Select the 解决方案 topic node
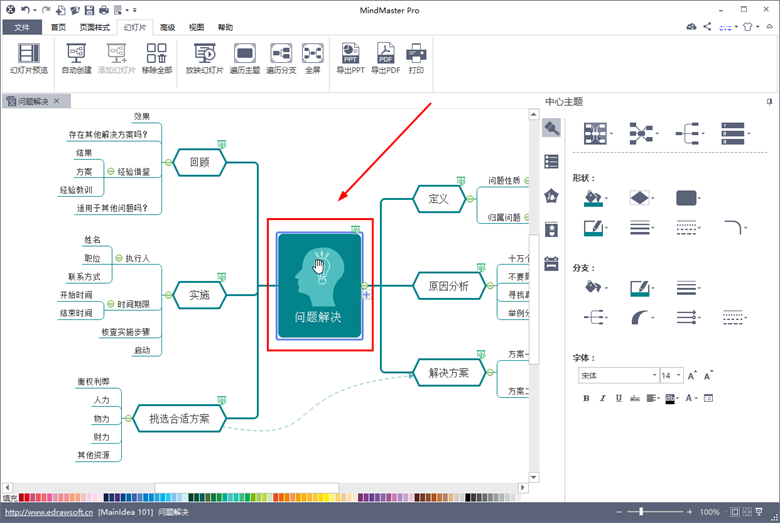The height and width of the screenshot is (523, 780). click(x=449, y=372)
